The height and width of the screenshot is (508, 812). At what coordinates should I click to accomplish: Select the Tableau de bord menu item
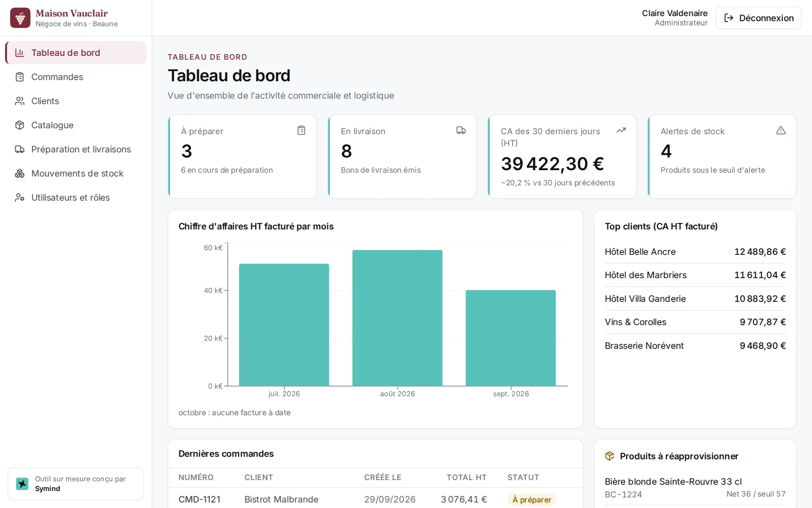pyautogui.click(x=76, y=53)
